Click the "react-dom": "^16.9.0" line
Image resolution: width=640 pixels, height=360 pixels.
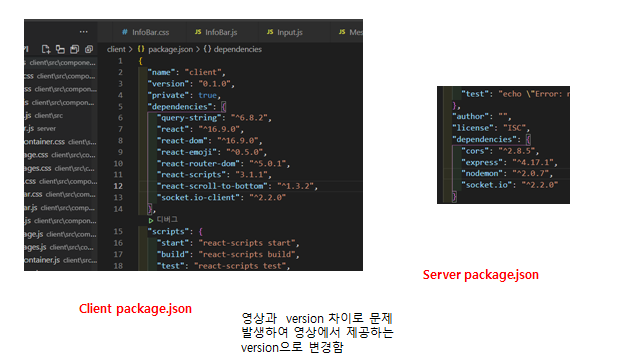point(210,141)
